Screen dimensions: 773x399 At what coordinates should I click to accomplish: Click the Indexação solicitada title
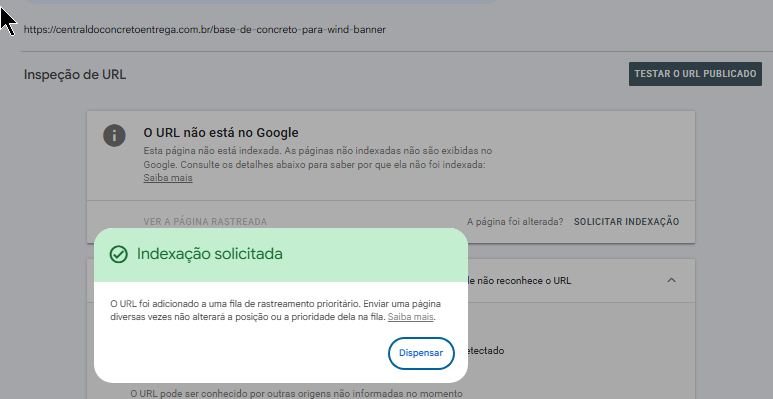(x=210, y=254)
